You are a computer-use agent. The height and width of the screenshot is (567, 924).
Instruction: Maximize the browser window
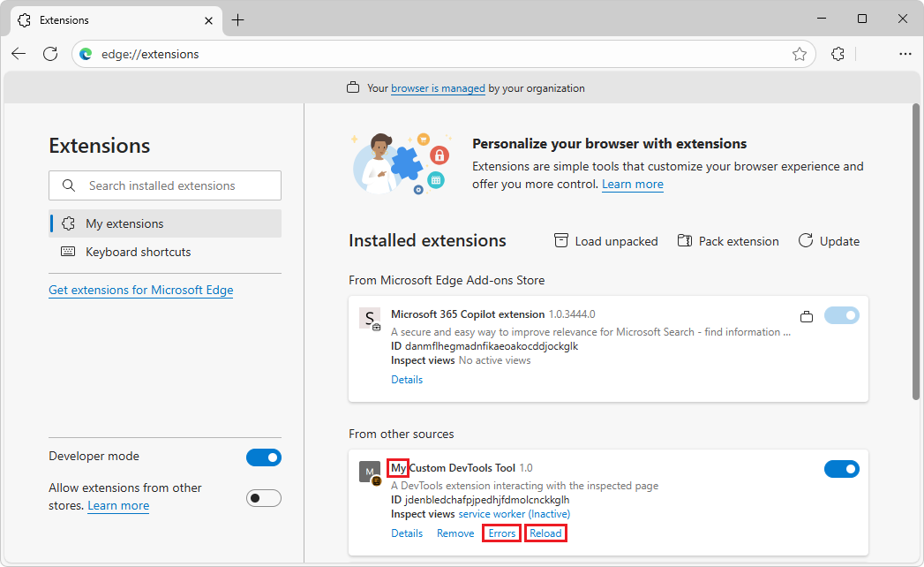(862, 19)
